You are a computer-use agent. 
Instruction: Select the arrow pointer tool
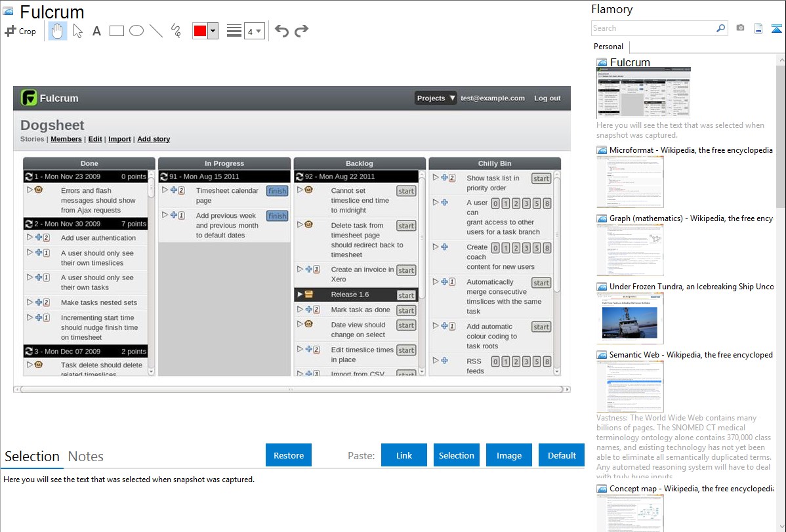(x=77, y=31)
